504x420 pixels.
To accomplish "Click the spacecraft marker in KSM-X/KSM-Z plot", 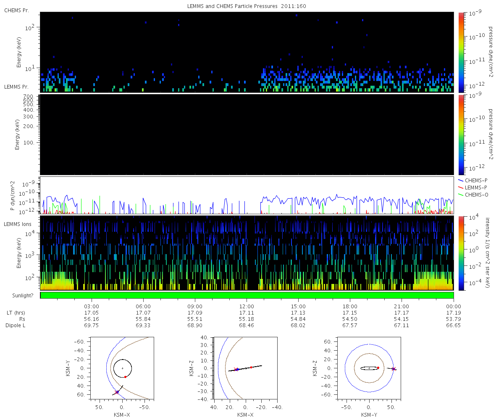I will tap(236, 370).
